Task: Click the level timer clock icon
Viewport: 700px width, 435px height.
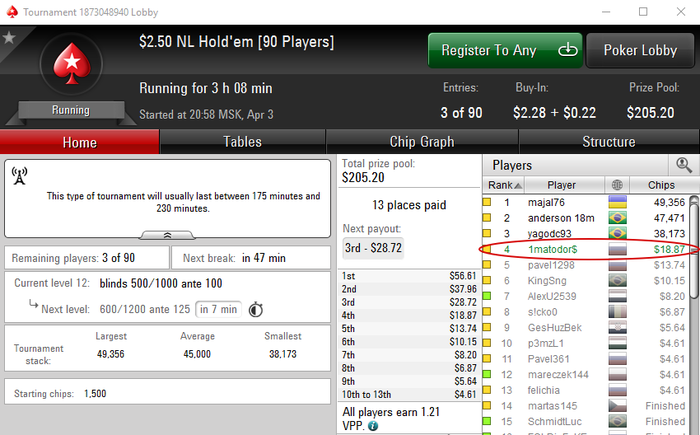Action: [256, 309]
